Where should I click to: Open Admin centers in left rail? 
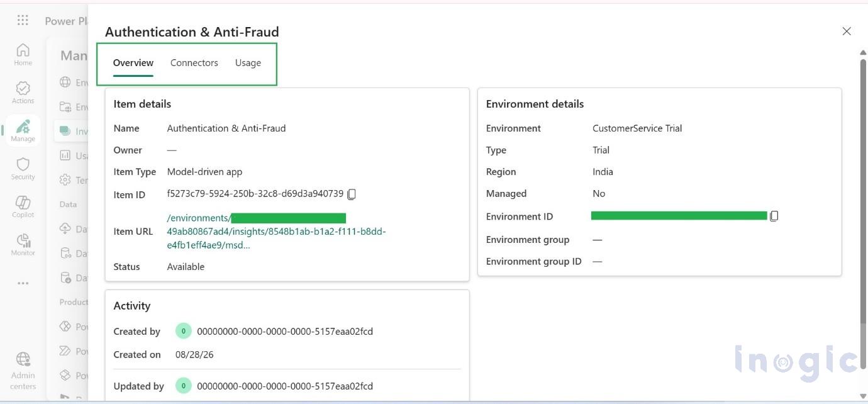[x=23, y=371]
